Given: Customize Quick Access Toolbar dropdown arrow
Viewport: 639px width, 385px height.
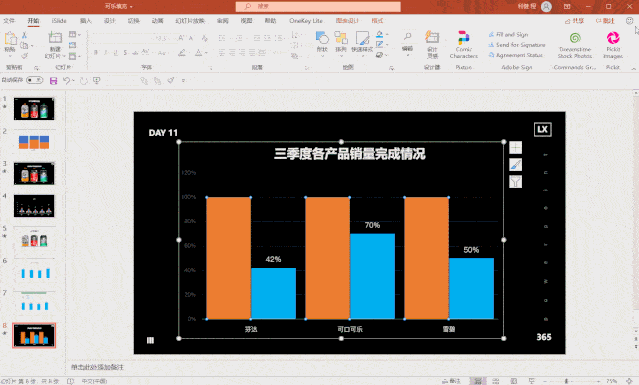Looking at the screenshot, I should 183,81.
